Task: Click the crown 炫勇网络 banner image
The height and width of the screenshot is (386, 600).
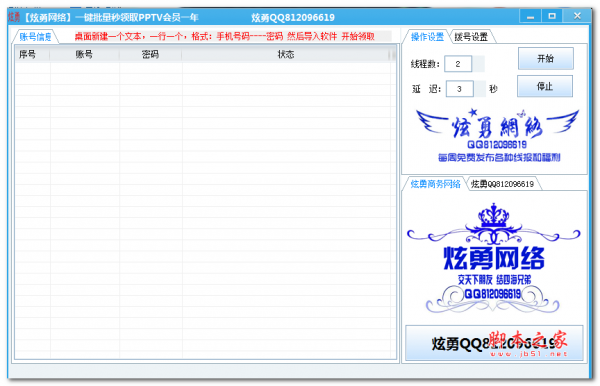Action: [494, 257]
